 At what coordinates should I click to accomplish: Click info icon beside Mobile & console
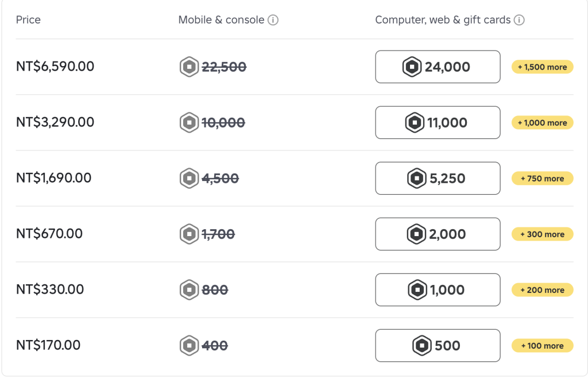[273, 20]
